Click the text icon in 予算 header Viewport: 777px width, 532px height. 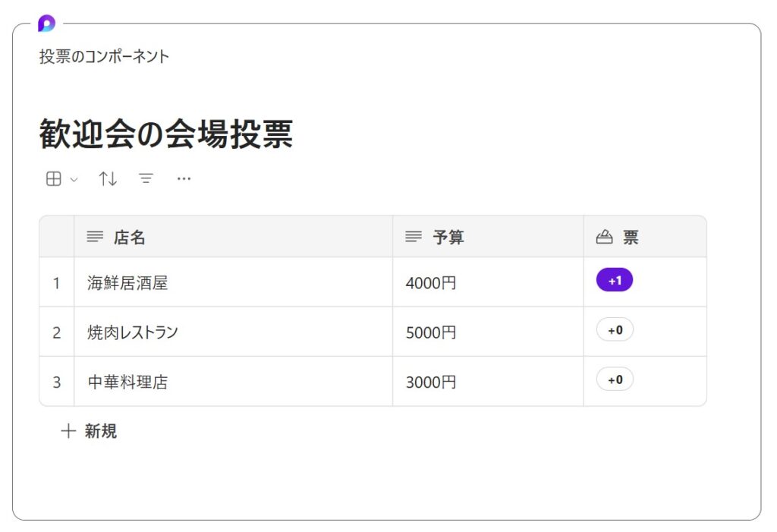pos(414,238)
